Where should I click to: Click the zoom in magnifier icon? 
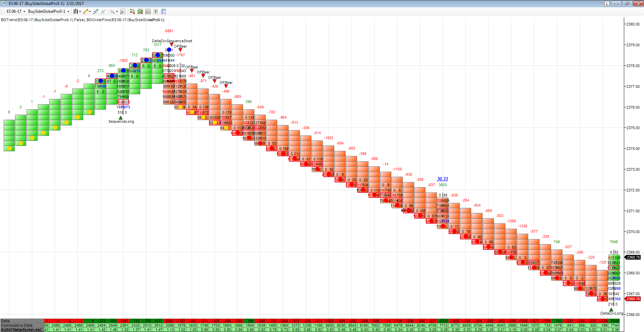pos(96,11)
